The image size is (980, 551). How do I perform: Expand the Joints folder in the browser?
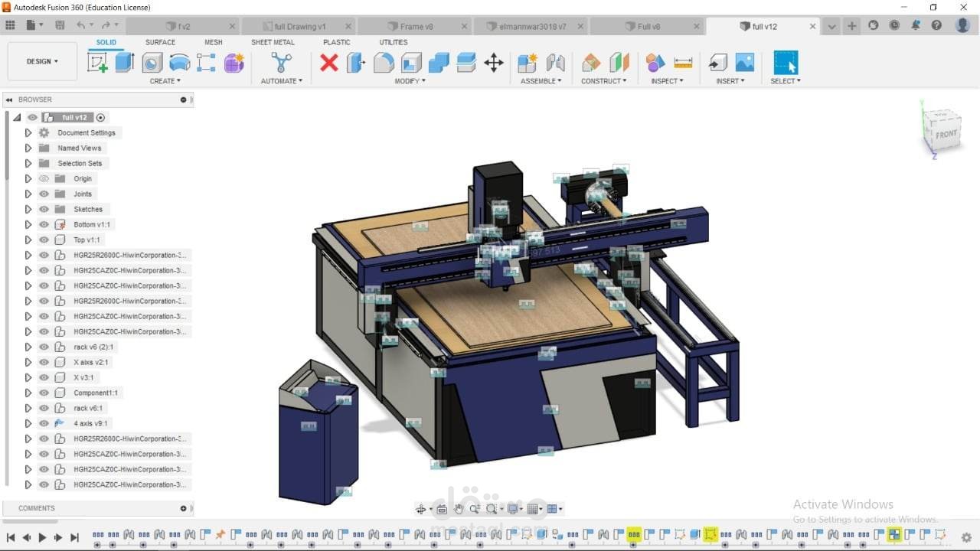tap(27, 194)
